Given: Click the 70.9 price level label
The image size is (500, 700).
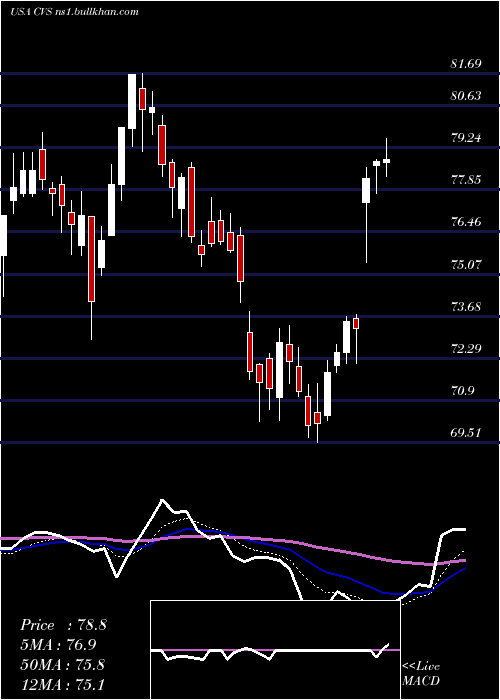Looking at the screenshot, I should (462, 391).
